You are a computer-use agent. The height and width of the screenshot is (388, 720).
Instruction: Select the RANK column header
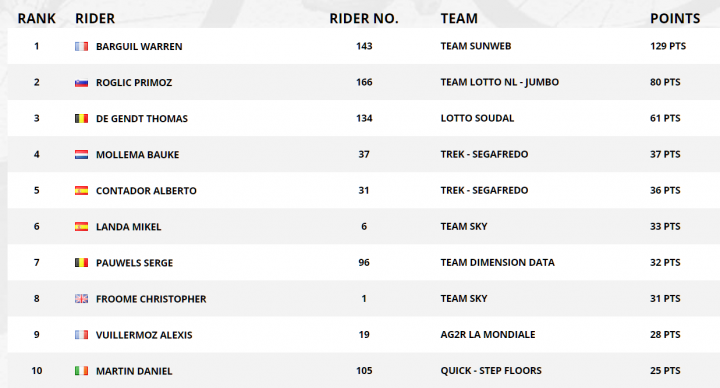click(36, 18)
